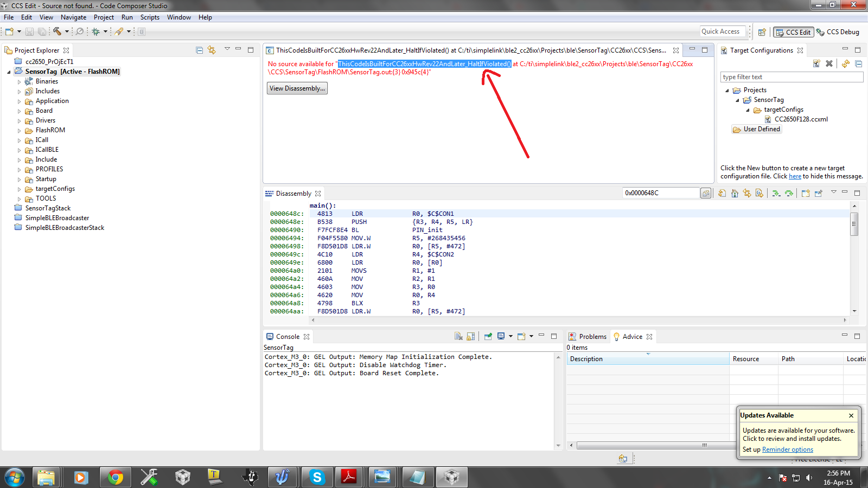Open the Open Console dropdown arrow
The height and width of the screenshot is (488, 868).
(531, 336)
